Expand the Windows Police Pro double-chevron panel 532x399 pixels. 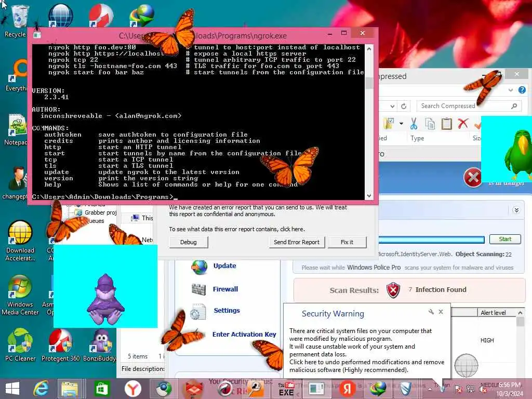(516, 210)
